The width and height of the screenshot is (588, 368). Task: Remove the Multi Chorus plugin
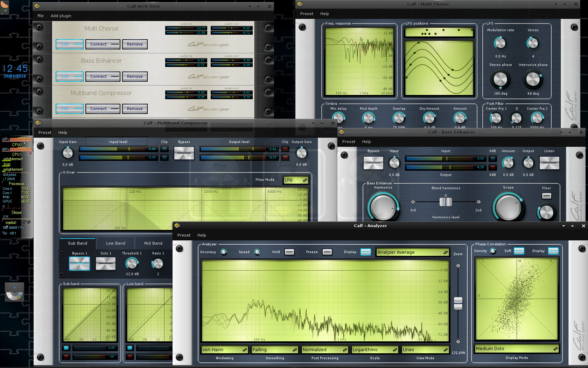click(x=135, y=44)
